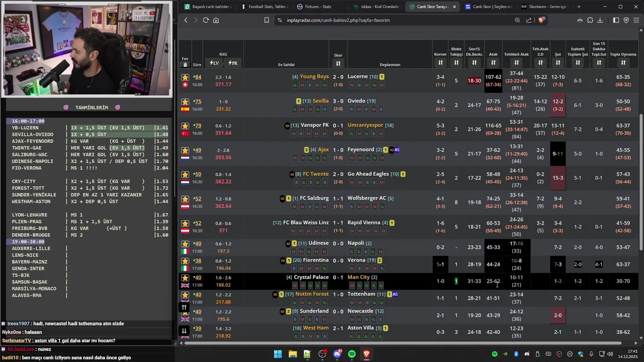Toggle favorite star for Fiorentina match

click(x=185, y=261)
